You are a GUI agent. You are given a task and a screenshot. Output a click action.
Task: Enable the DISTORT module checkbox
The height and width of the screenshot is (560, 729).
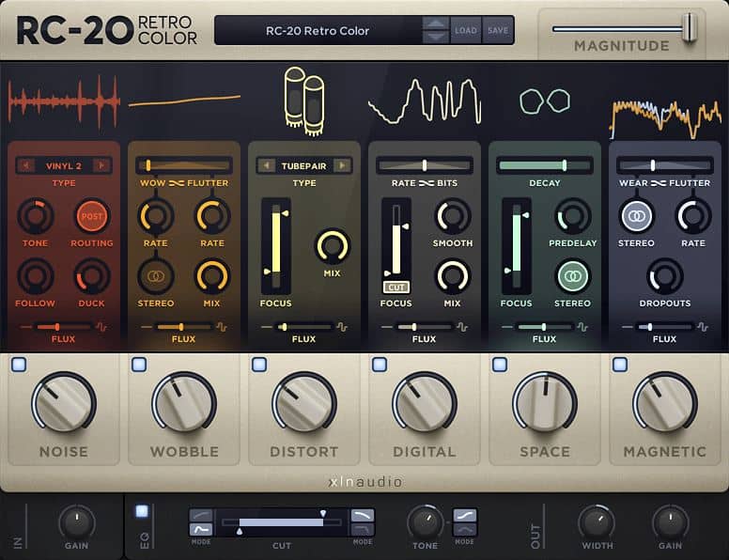click(x=259, y=365)
